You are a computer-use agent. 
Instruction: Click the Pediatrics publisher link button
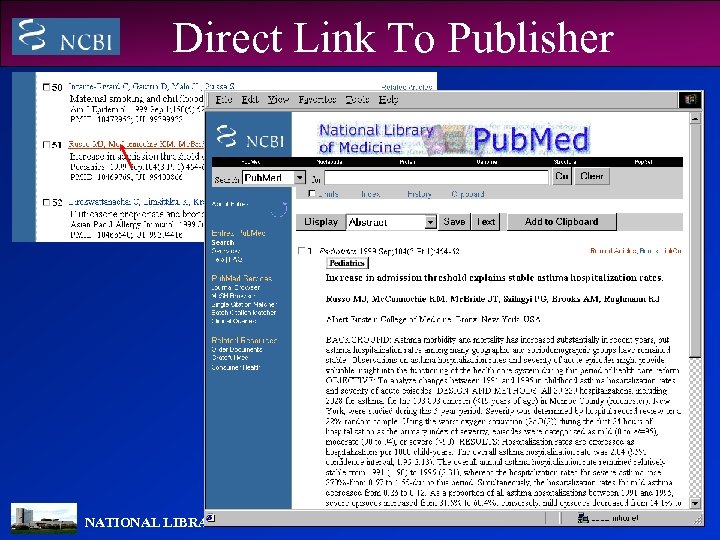tap(347, 263)
